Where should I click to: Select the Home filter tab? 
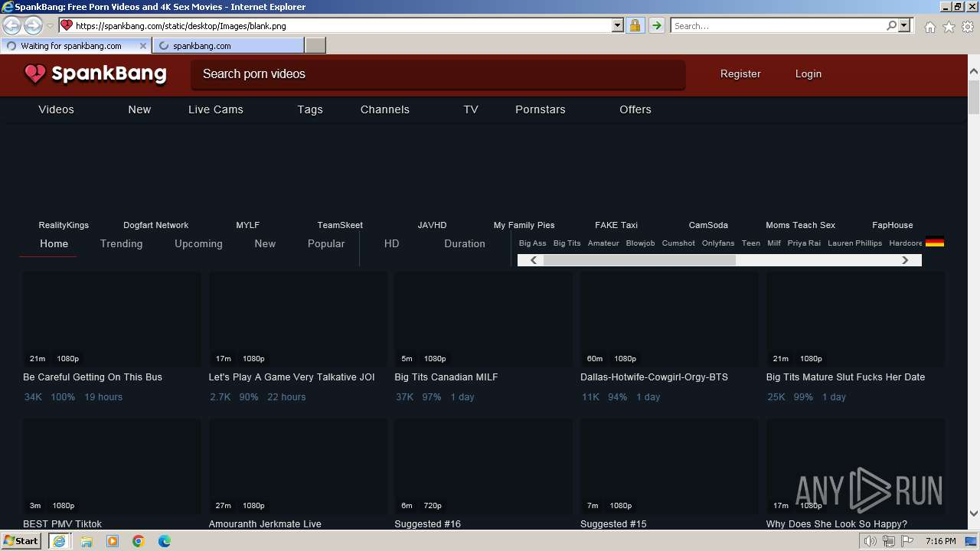point(54,243)
